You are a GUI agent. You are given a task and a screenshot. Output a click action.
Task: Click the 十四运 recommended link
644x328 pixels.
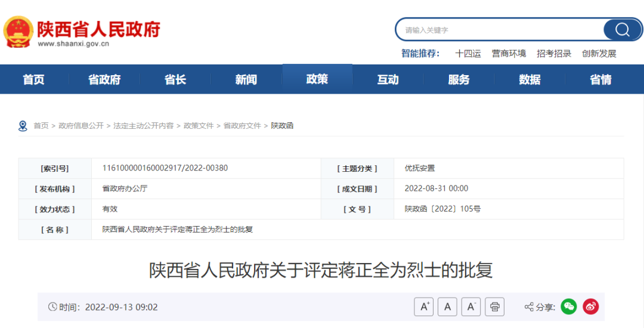pyautogui.click(x=467, y=54)
